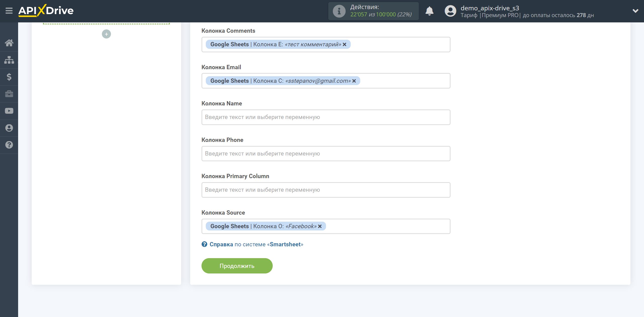
Task: Click the Продолжить continue button
Action: click(237, 266)
